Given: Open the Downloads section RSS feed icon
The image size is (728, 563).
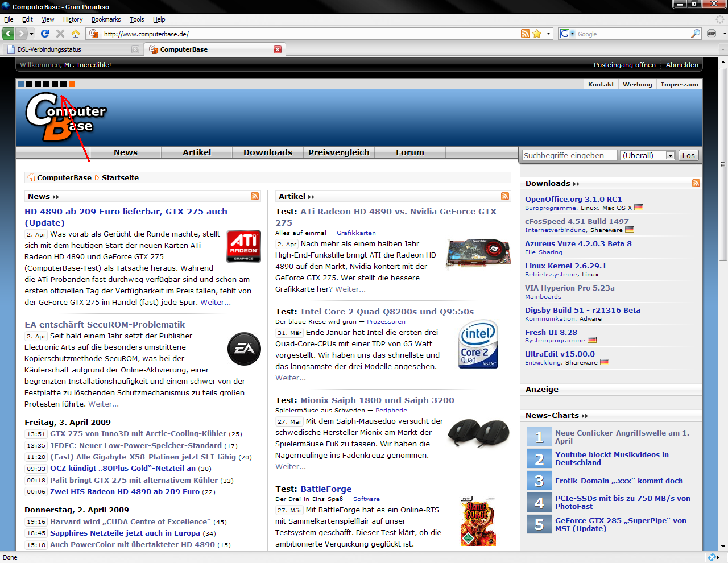Looking at the screenshot, I should point(696,183).
